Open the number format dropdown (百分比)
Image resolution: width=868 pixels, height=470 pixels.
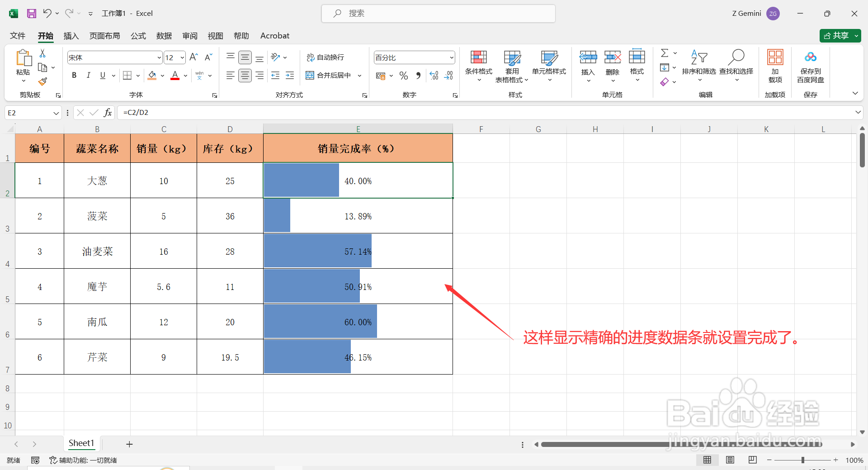451,57
